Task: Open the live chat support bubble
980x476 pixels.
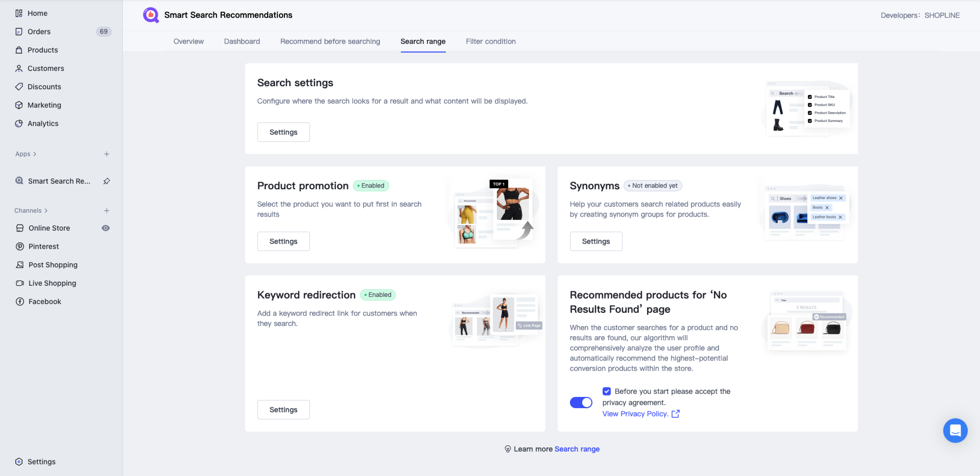Action: [955, 430]
